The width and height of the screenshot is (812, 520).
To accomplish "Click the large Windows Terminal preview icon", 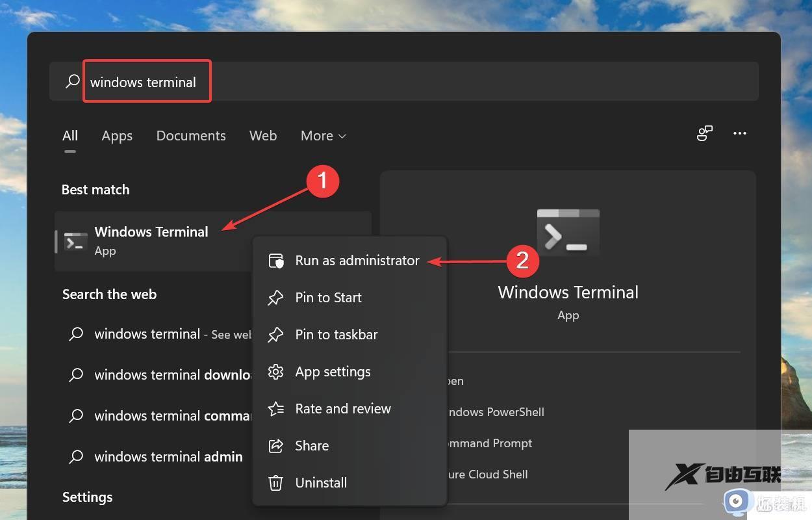I will pyautogui.click(x=568, y=232).
